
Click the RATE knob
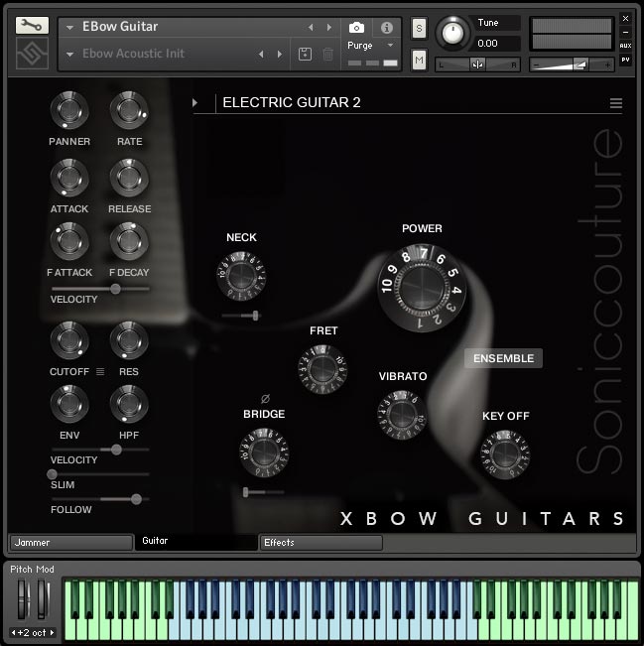pyautogui.click(x=129, y=110)
